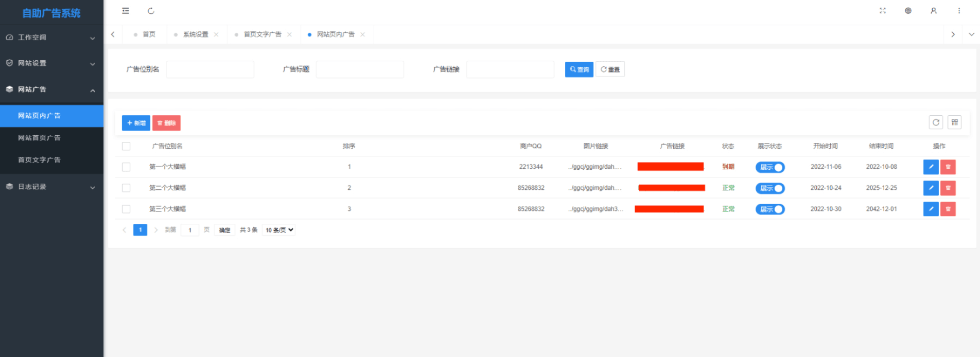Click the page refresh icon in header

[151, 11]
